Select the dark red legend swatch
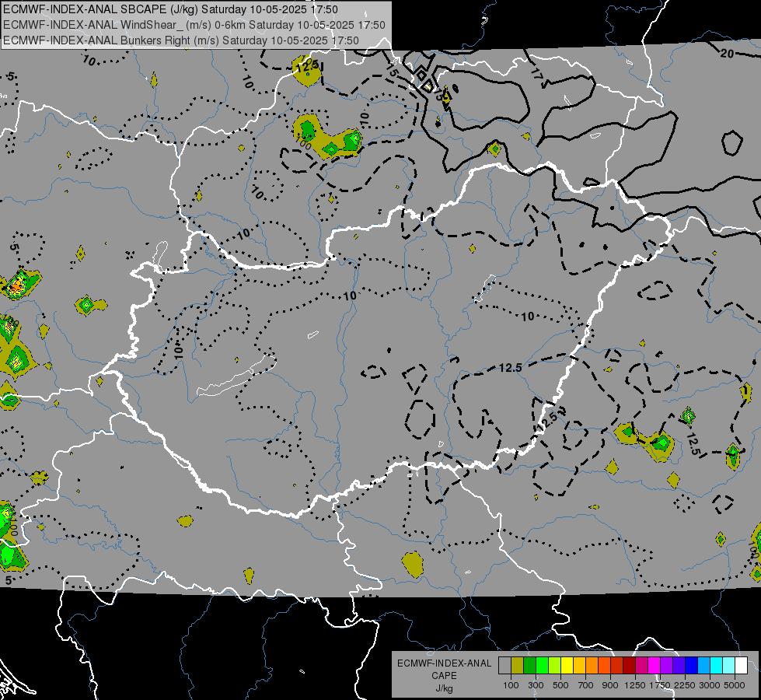The width and height of the screenshot is (761, 700). [629, 666]
